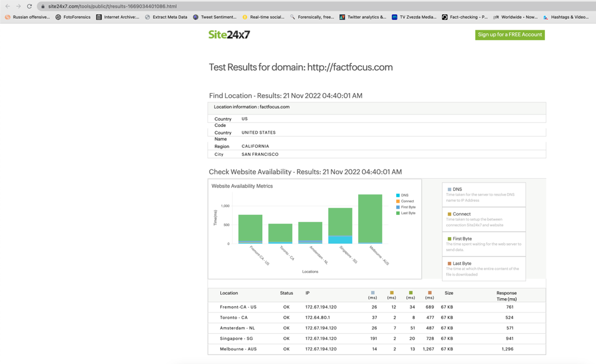Toggle the Connect series in the chart legend

coord(405,201)
